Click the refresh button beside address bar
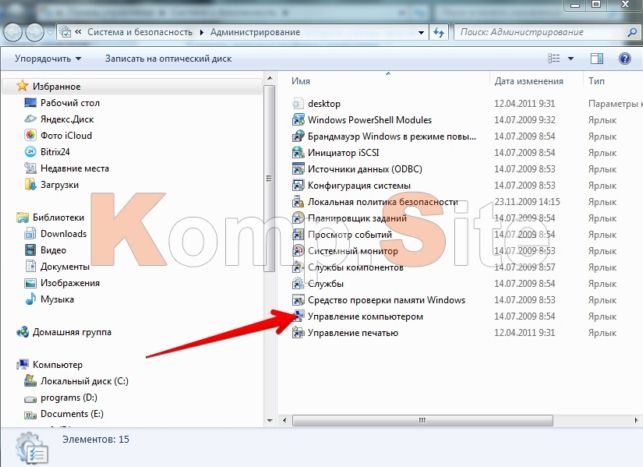 click(x=439, y=32)
